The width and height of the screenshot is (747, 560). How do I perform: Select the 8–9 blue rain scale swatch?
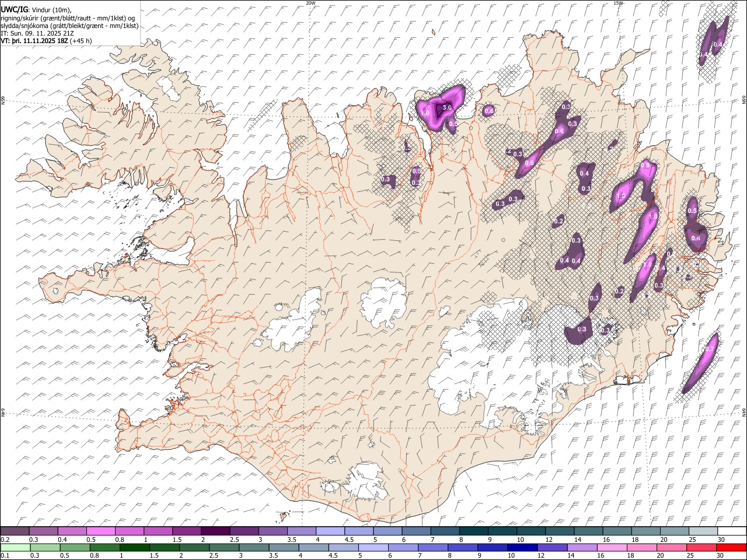coord(462,547)
